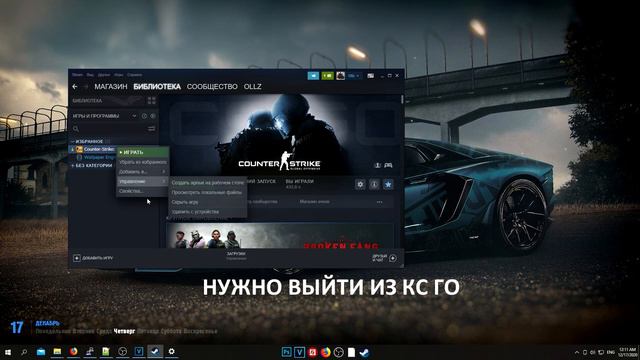Open the Добавить в... submenu
The image size is (640, 360).
(x=142, y=172)
